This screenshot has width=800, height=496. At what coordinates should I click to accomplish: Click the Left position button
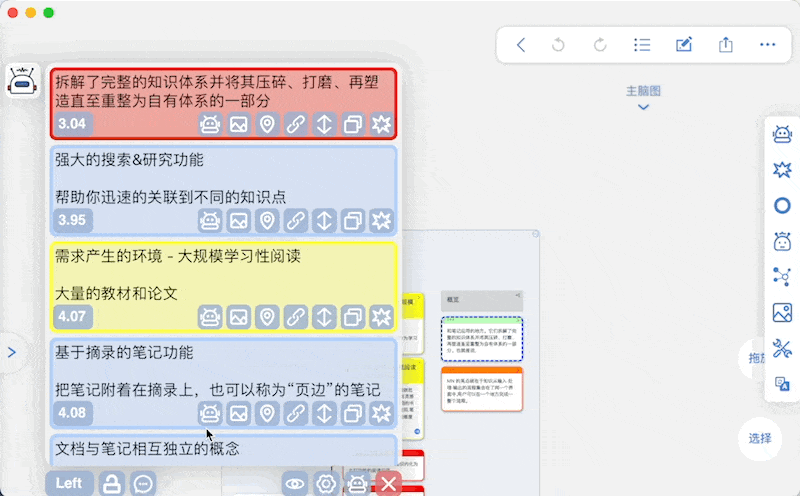[69, 483]
